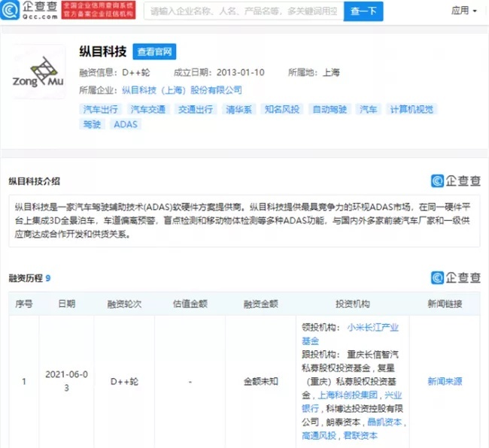This screenshot has height=448, width=489.
Task: Click the 投资机构 column header
Action: tap(353, 304)
